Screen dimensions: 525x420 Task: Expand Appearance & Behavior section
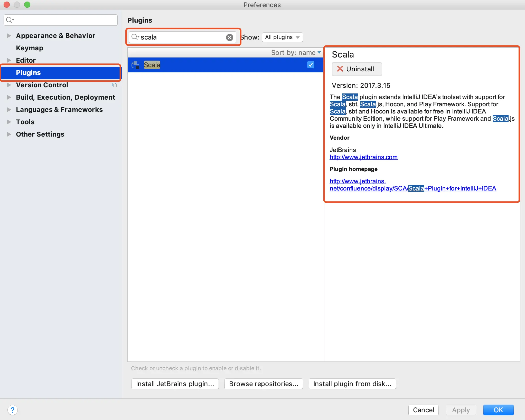[x=9, y=36]
